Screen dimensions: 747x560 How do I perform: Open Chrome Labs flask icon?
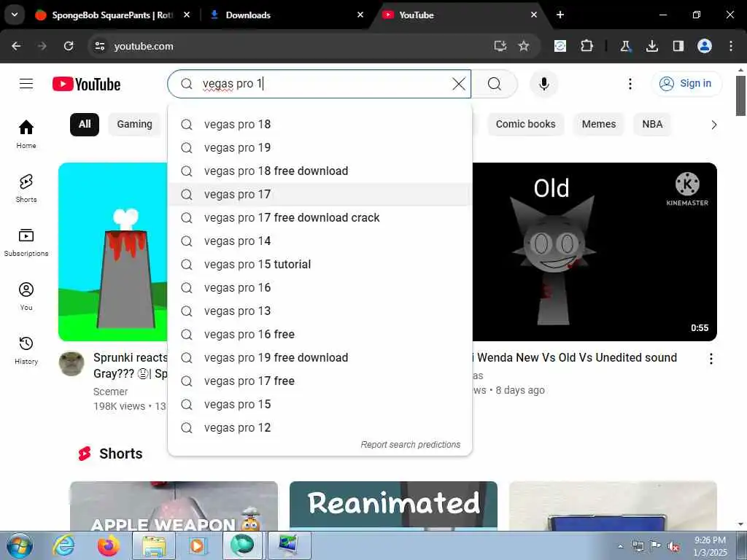click(x=625, y=46)
